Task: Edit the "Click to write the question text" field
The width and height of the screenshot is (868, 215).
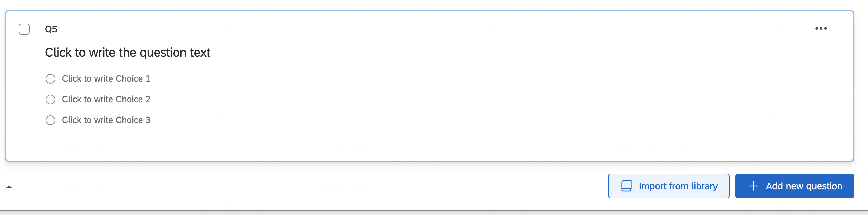Action: point(127,53)
